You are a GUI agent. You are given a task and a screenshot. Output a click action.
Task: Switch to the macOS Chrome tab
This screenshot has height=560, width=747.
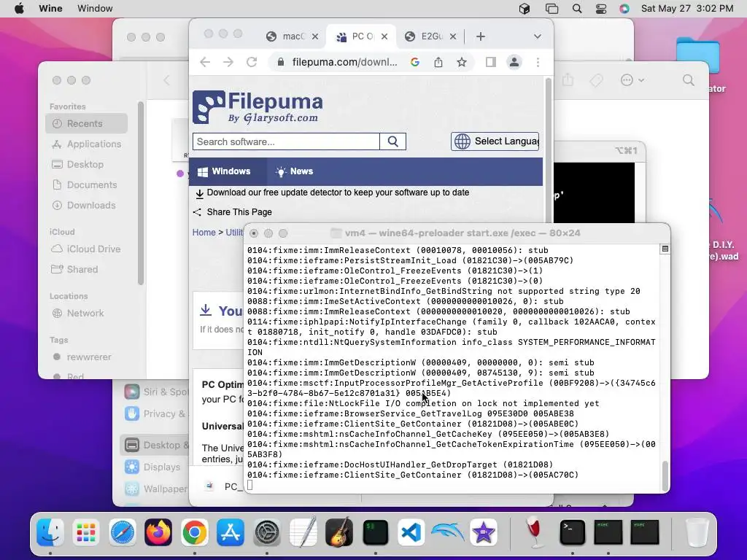point(292,36)
